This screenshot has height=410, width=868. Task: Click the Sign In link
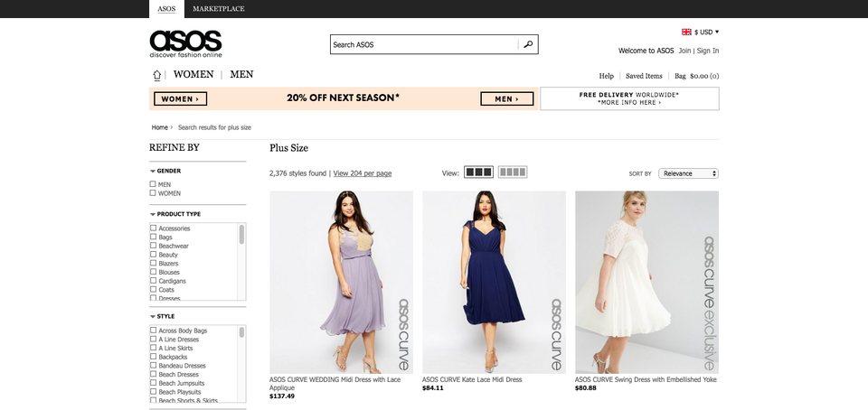(707, 51)
